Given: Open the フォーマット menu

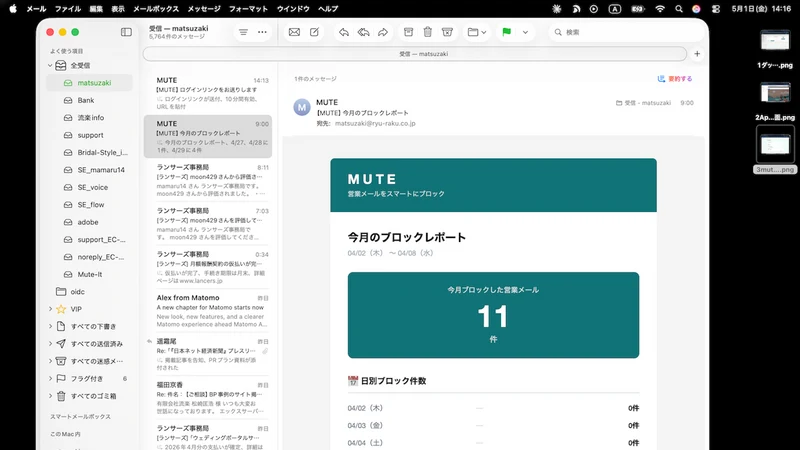Looking at the screenshot, I should click(248, 9).
